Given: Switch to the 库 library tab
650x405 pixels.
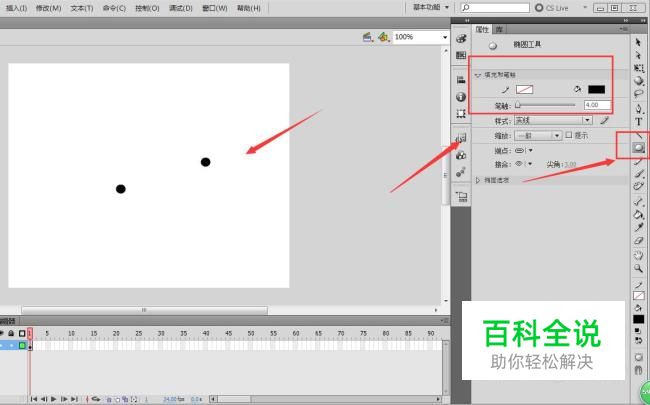Looking at the screenshot, I should tap(500, 29).
